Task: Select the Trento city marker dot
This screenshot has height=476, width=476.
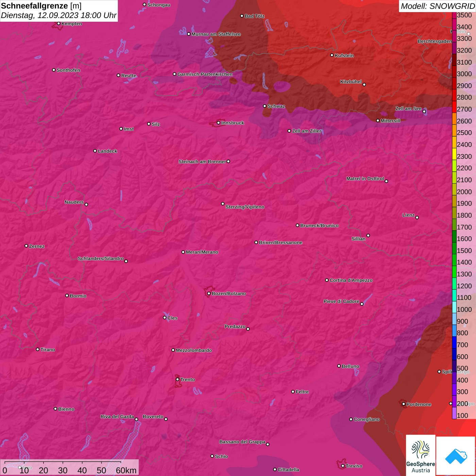Action: pos(177,379)
